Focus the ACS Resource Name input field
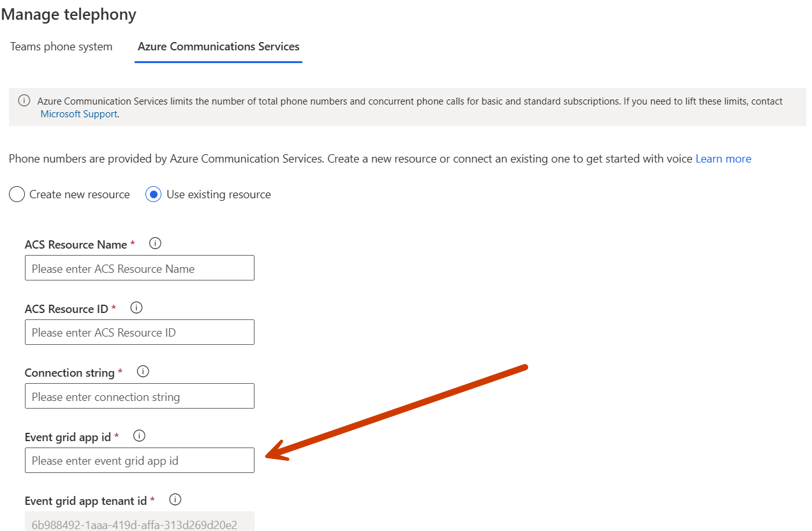Image resolution: width=812 pixels, height=531 pixels. [x=140, y=268]
